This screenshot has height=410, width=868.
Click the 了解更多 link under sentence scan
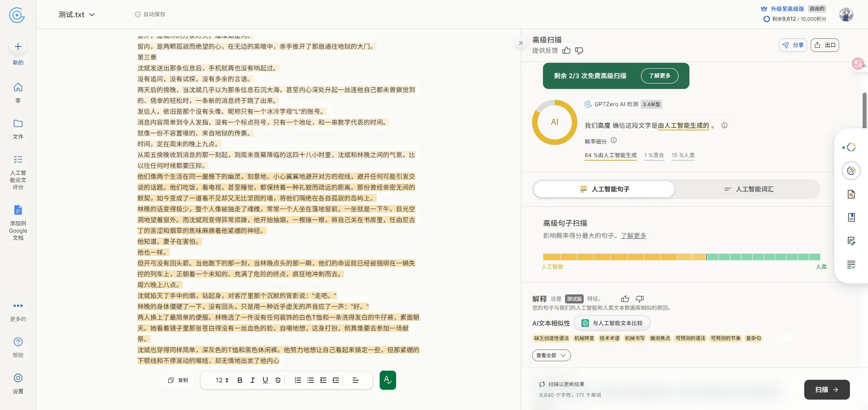(x=633, y=236)
